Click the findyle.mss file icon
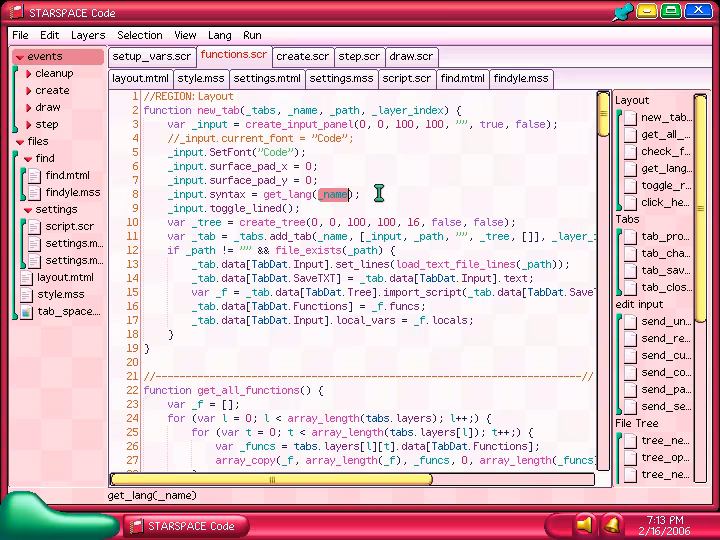This screenshot has height=540, width=720. pos(36,192)
